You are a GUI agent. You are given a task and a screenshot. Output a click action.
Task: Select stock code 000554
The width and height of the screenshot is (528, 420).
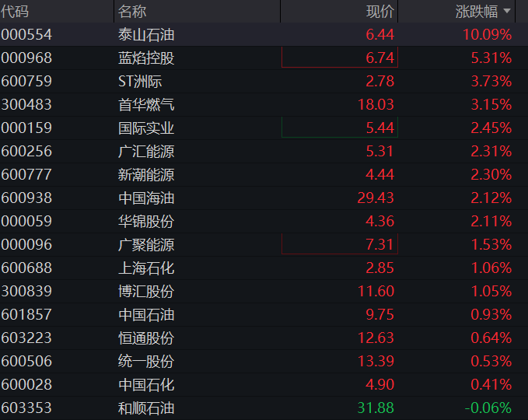(26, 35)
